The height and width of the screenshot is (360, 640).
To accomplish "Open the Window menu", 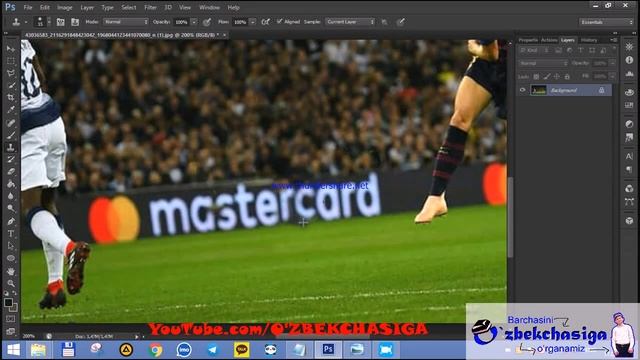I will pos(209,7).
